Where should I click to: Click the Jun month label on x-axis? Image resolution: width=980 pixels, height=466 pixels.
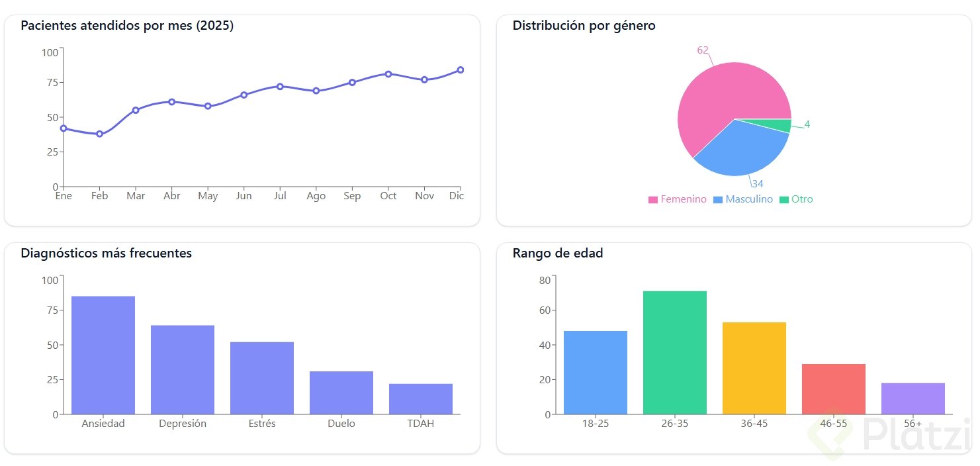[244, 196]
